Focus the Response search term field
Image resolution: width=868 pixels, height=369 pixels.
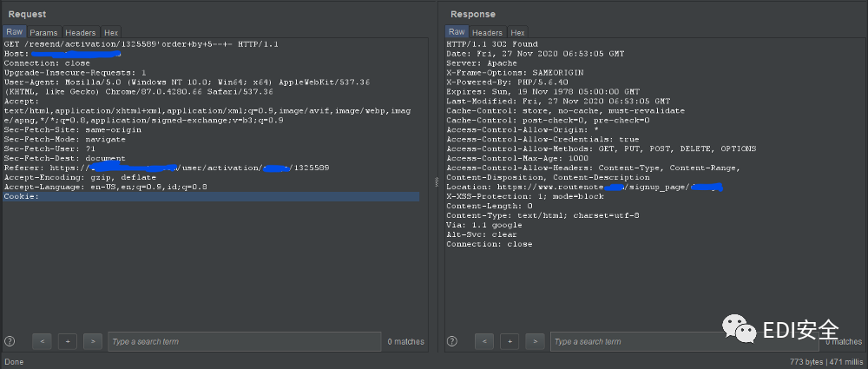(684, 341)
